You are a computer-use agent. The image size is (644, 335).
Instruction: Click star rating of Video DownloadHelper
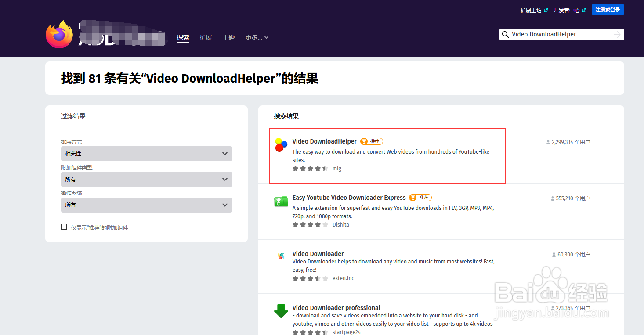coord(311,169)
